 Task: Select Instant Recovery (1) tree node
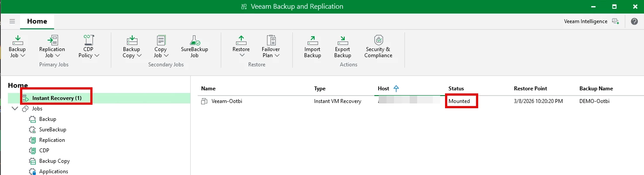pos(57,98)
